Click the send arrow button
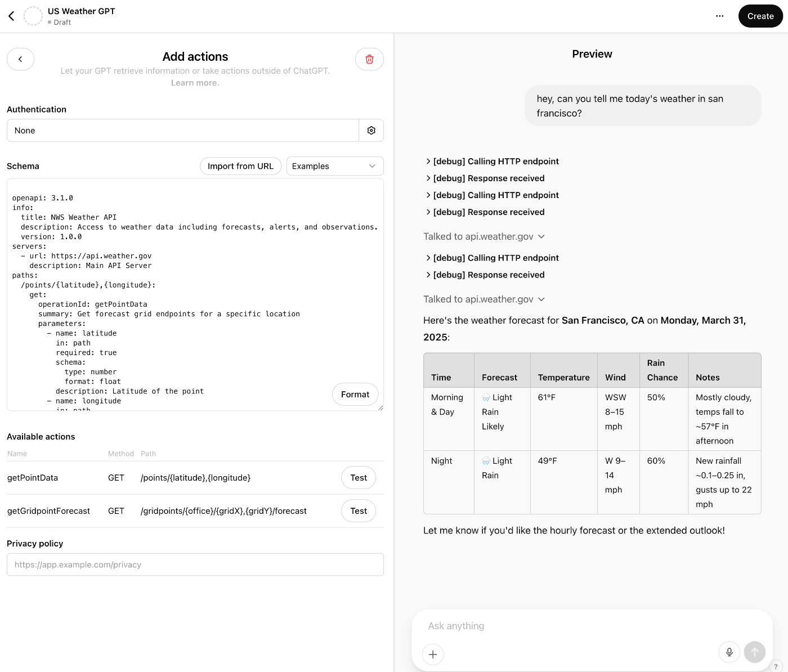 (x=755, y=652)
